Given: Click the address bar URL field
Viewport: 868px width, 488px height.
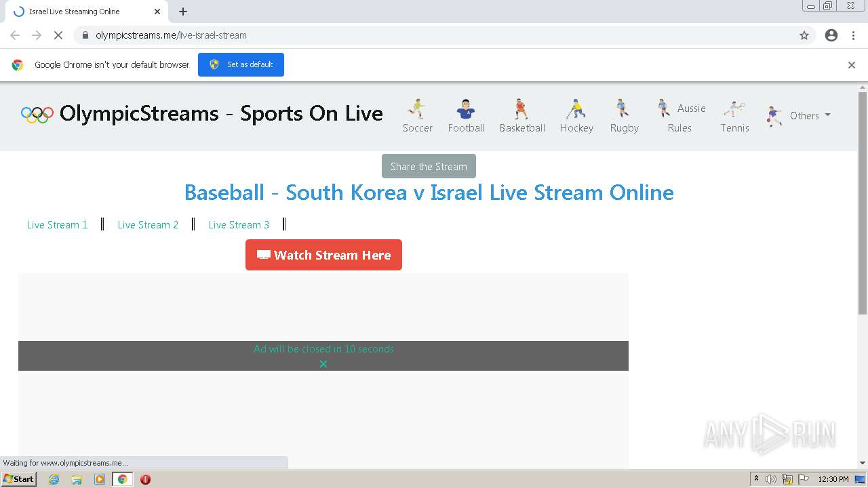Looking at the screenshot, I should [x=434, y=35].
